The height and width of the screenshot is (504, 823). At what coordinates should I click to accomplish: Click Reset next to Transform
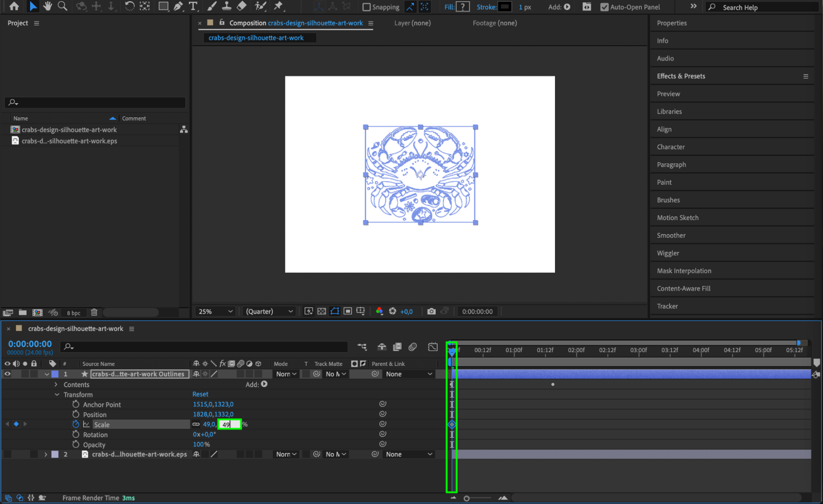coord(200,394)
